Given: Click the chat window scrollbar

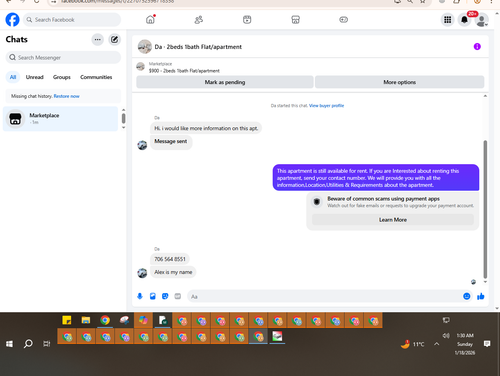Looking at the screenshot, I should coord(485,209).
